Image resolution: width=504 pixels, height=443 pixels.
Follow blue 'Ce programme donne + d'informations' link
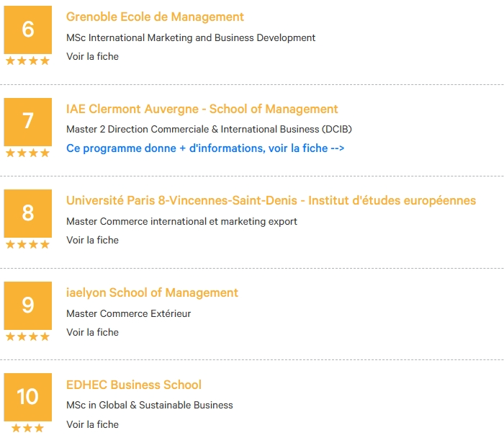coord(205,148)
